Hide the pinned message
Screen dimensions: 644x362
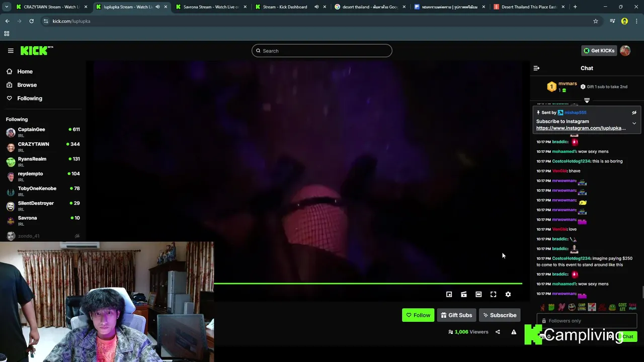(634, 113)
